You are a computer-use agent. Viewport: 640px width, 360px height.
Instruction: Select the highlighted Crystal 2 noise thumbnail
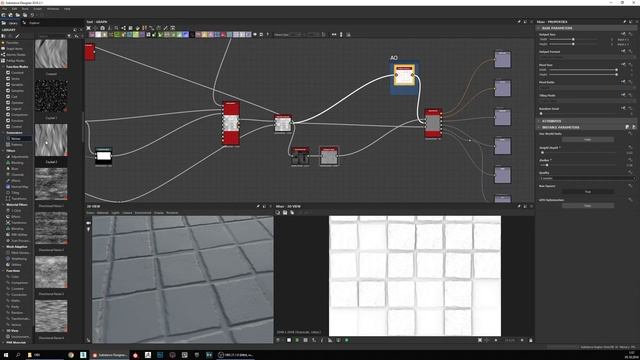pos(51,140)
